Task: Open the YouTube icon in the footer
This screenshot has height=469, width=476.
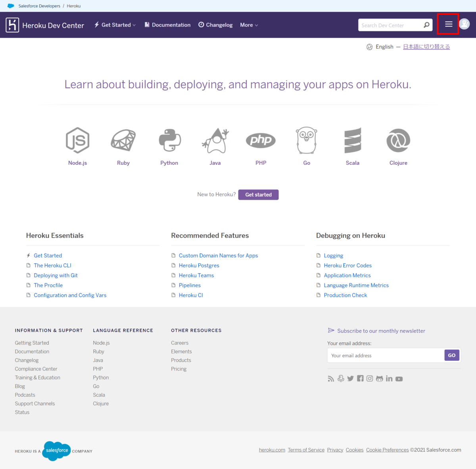Action: [399, 379]
